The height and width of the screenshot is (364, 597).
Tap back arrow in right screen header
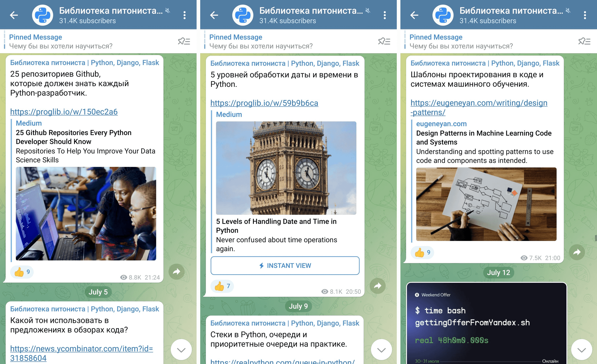click(414, 15)
